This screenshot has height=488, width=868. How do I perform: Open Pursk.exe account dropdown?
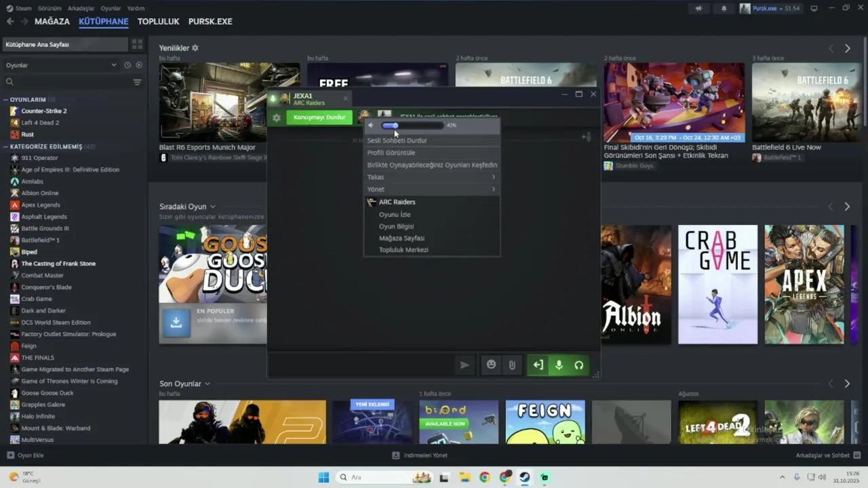770,8
